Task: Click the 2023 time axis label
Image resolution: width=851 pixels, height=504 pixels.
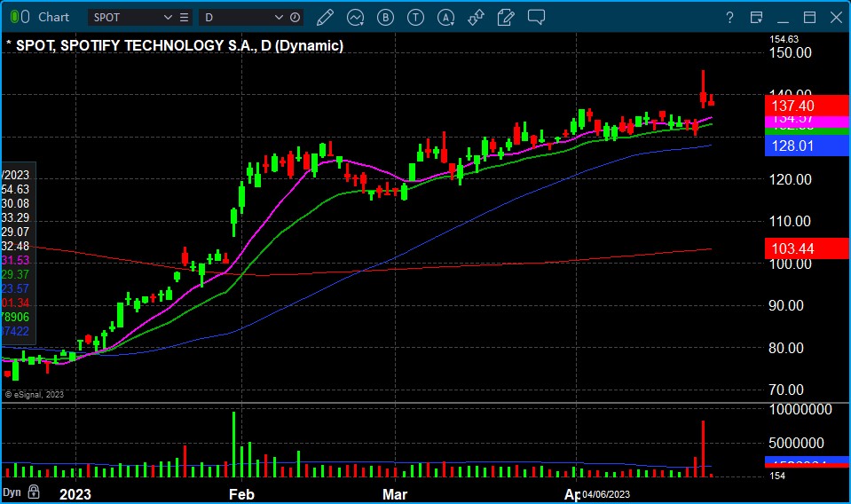Action: click(x=75, y=494)
